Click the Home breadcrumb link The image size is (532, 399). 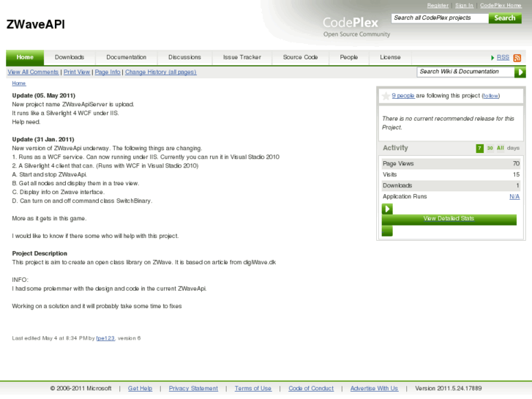click(19, 83)
